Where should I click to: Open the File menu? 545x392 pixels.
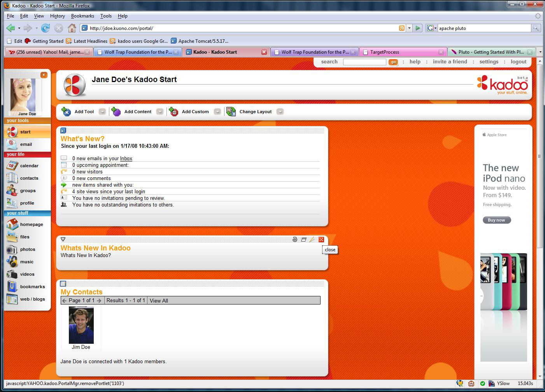tap(11, 16)
